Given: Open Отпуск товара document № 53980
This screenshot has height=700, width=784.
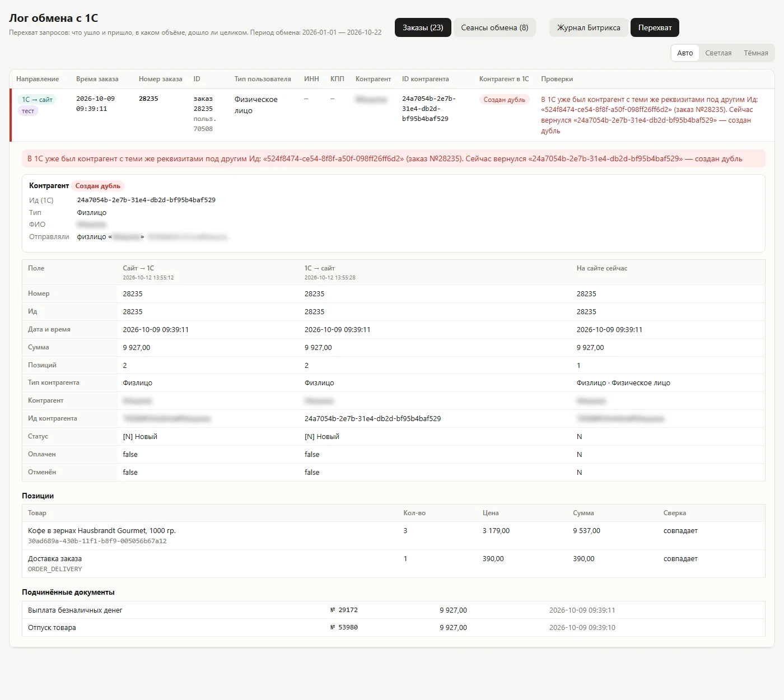Looking at the screenshot, I should 393,627.
